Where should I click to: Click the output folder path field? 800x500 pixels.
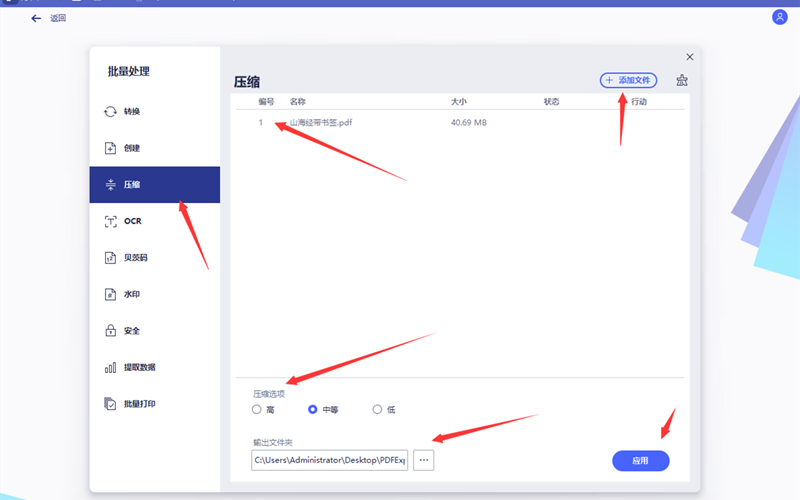point(329,460)
